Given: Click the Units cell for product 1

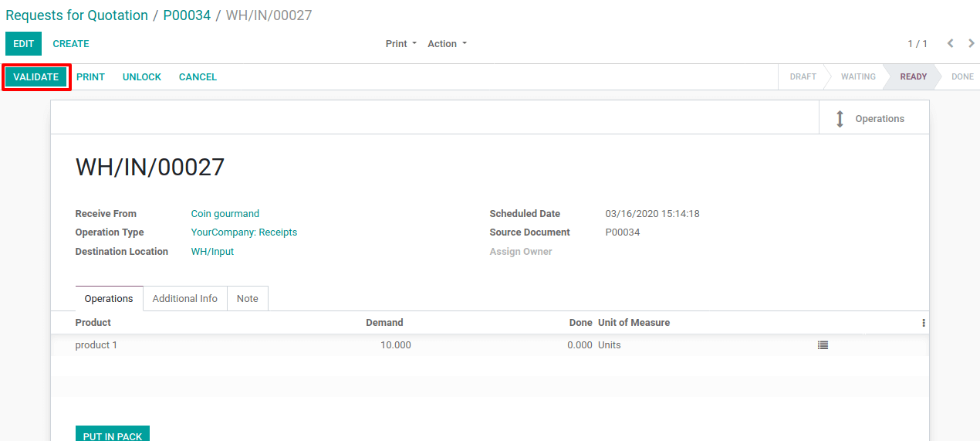Looking at the screenshot, I should click(x=609, y=345).
